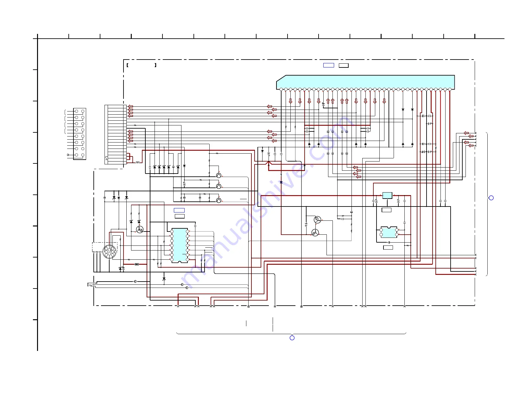
Task: Select the blue outlined label box near top
Action: [x=329, y=65]
